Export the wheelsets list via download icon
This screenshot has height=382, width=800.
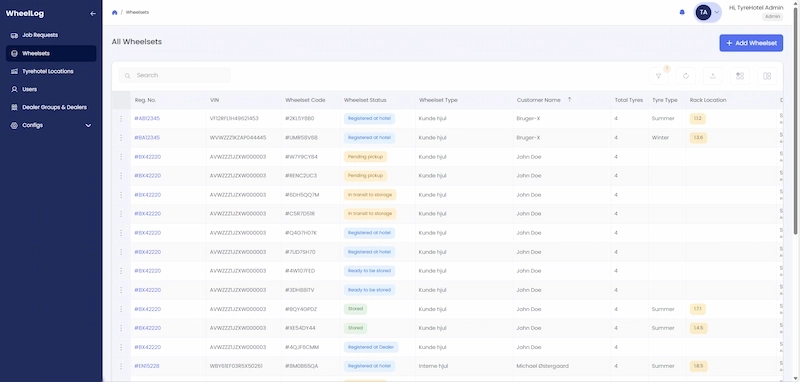coord(713,76)
